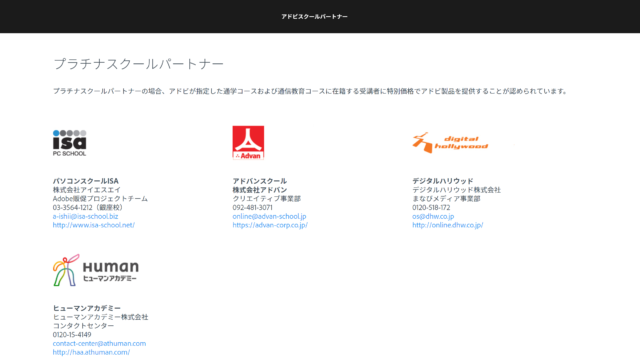Open the online@advan-school.jp email link
The image size is (640, 360).
[269, 216]
